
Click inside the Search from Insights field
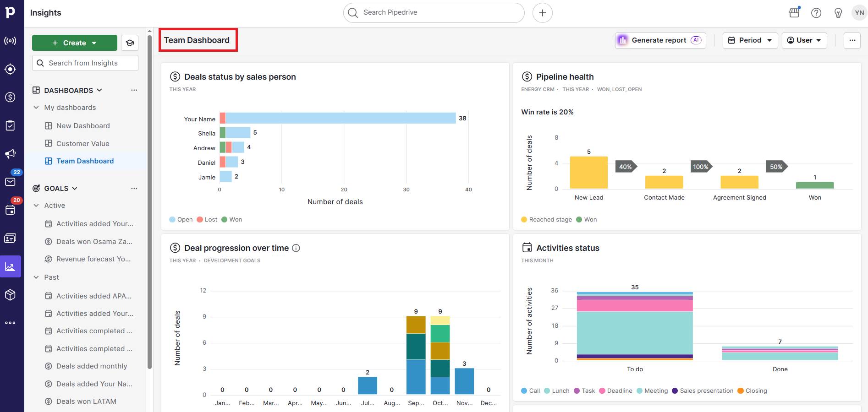pos(85,63)
